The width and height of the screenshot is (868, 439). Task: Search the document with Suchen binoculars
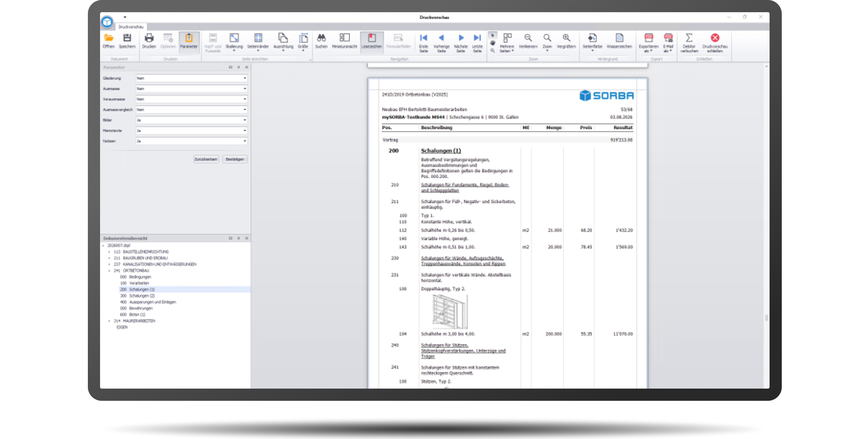tap(321, 41)
